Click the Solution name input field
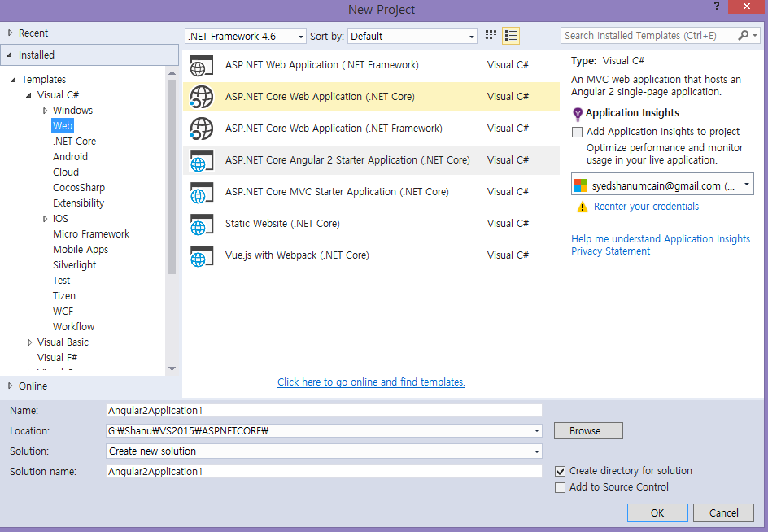Screen dimensions: 768x532 pos(324,472)
